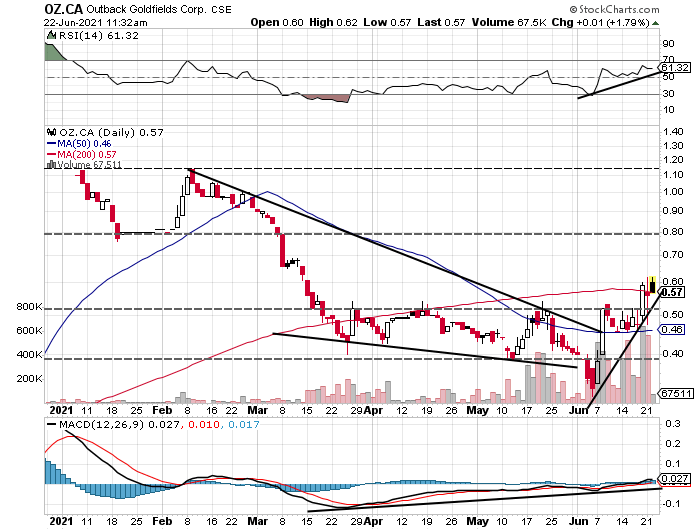Click the 0.46 MA(50) value tag
This screenshot has height=530, width=700.
[672, 330]
